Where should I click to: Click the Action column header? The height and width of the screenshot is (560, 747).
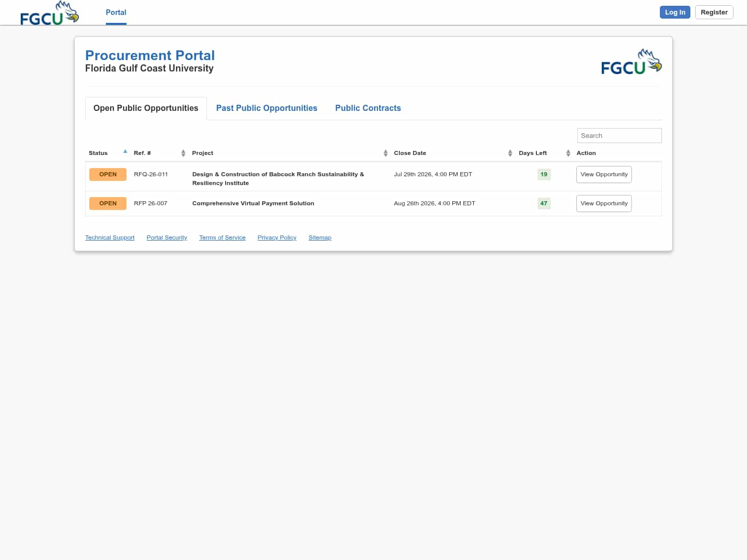pyautogui.click(x=586, y=153)
